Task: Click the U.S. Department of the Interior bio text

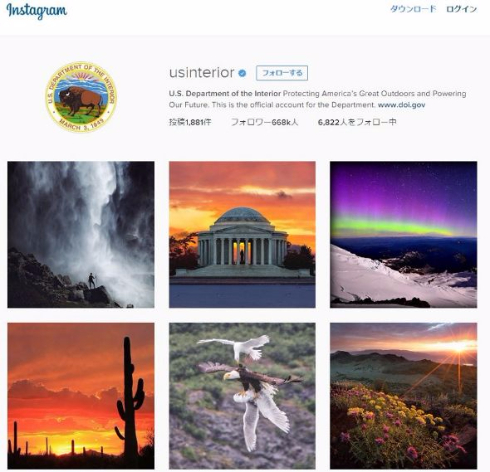Action: (x=225, y=94)
